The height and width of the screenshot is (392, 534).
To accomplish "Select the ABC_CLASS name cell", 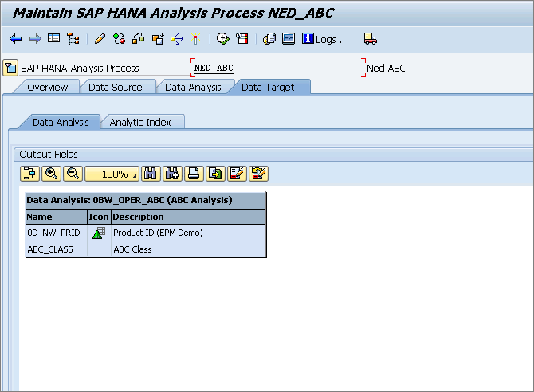I will coord(57,249).
